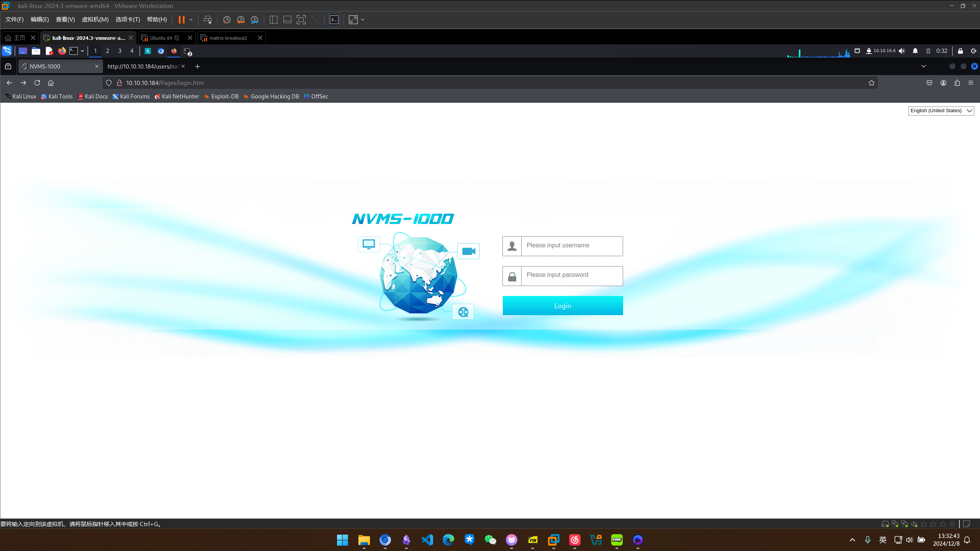Click Firefox reload page icon

[x=37, y=83]
